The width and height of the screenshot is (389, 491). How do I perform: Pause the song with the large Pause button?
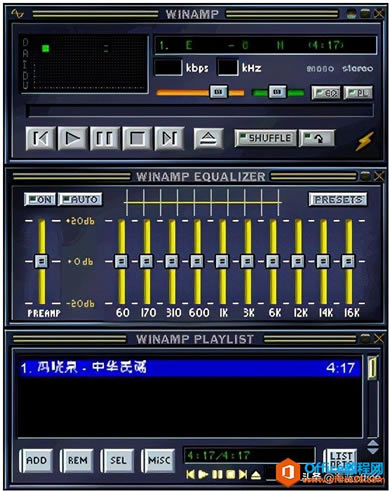(x=105, y=138)
